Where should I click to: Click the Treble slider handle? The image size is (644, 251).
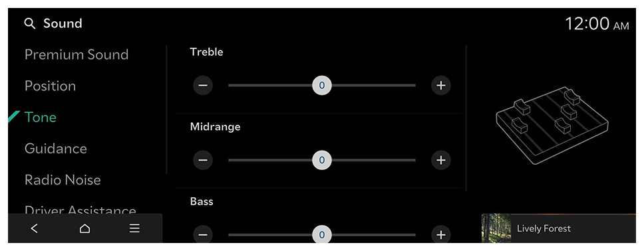coord(322,85)
